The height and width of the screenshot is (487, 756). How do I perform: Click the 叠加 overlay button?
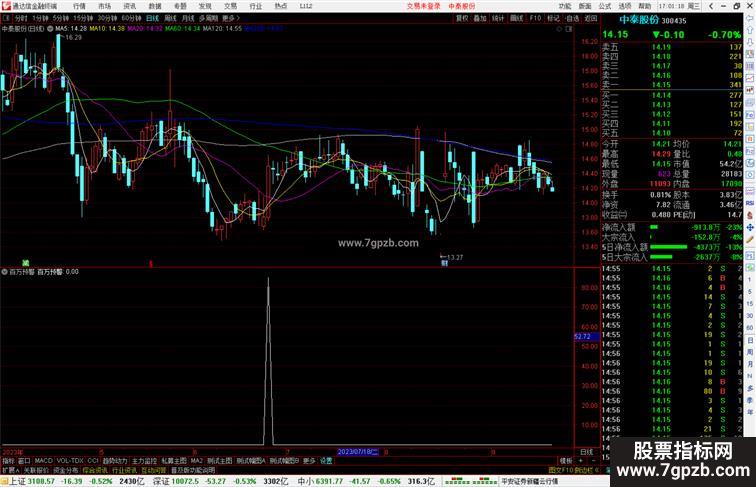point(480,18)
